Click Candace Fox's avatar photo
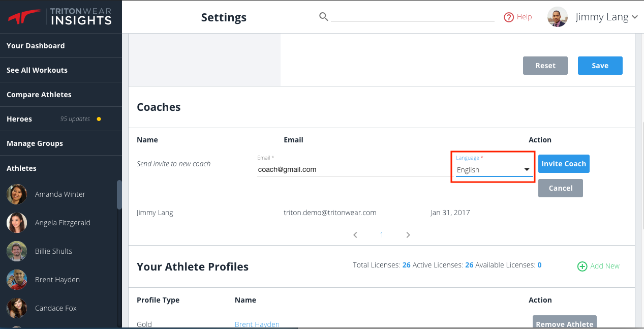Image resolution: width=644 pixels, height=329 pixels. 17,308
